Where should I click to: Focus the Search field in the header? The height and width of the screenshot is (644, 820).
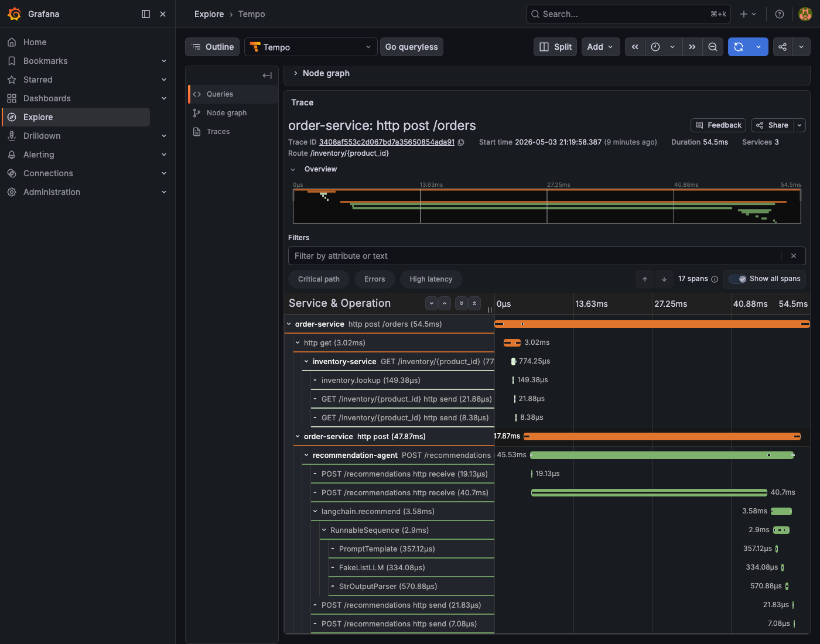628,14
